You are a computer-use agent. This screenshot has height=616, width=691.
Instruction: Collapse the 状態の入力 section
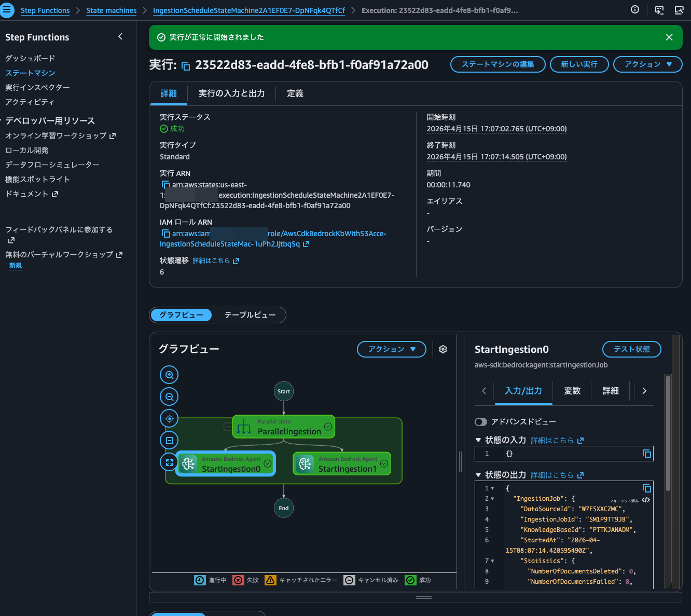point(478,440)
